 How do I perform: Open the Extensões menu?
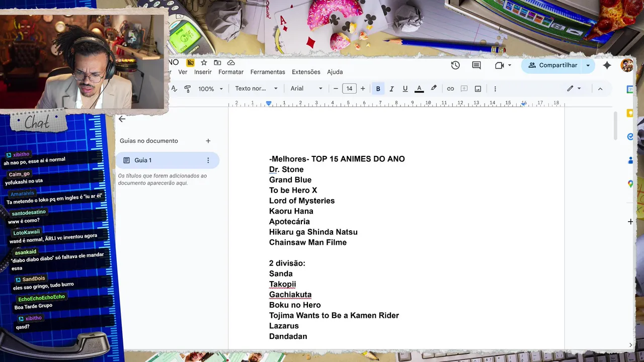306,72
